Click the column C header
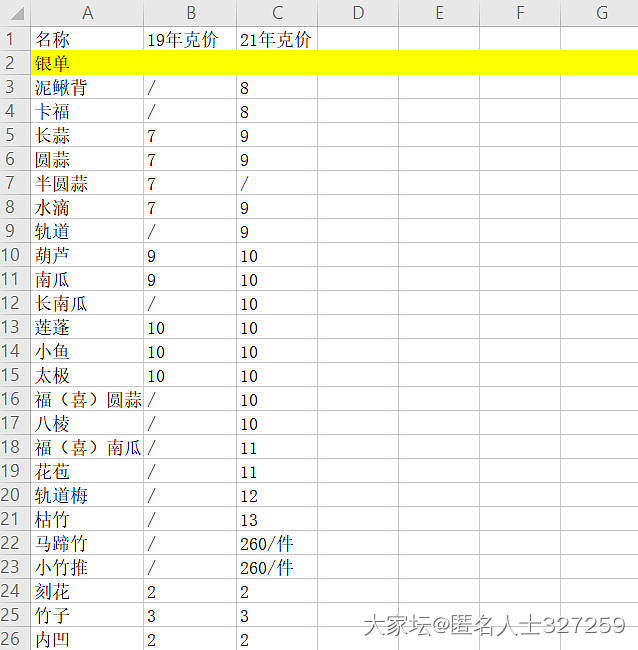 [x=277, y=13]
